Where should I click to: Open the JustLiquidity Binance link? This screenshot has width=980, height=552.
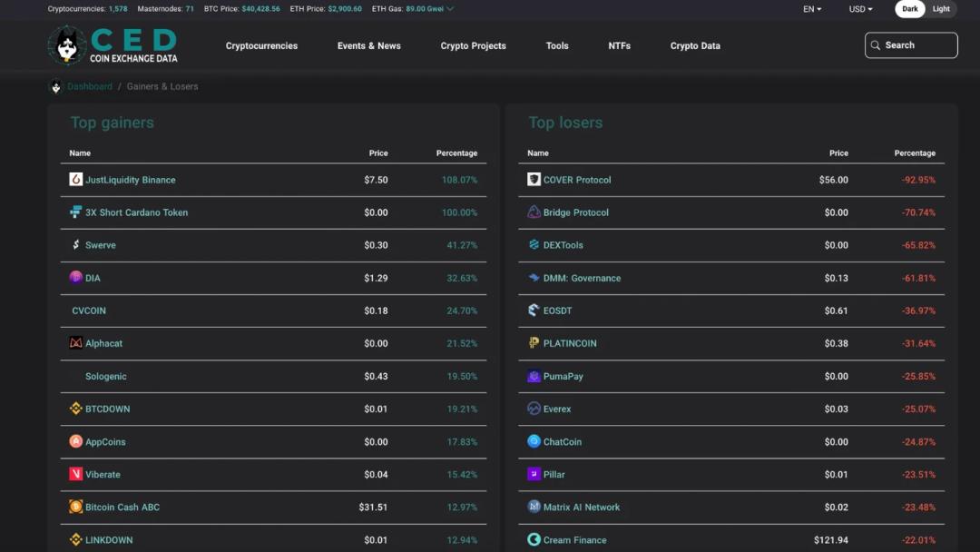pyautogui.click(x=130, y=180)
